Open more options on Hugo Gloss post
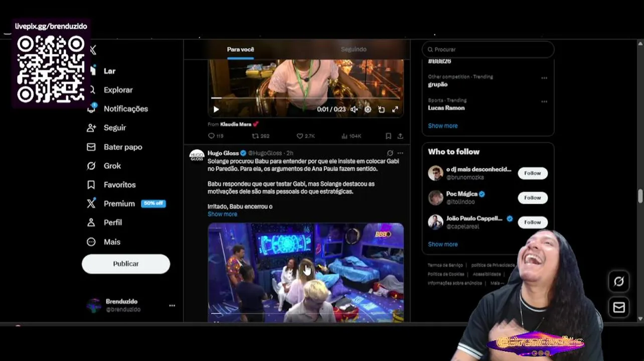Screen dimensions: 644x361 (x=400, y=153)
